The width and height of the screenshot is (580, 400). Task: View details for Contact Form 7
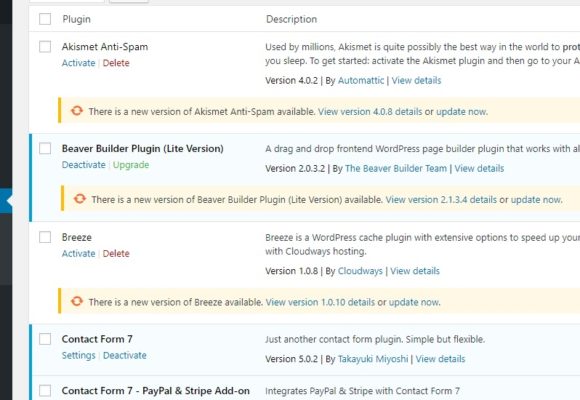point(441,359)
